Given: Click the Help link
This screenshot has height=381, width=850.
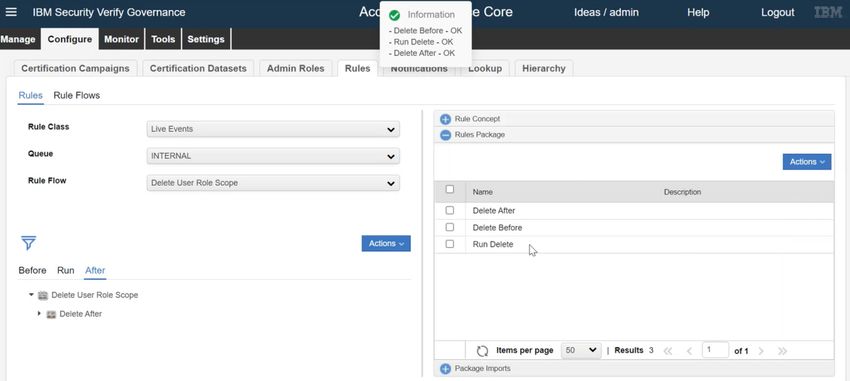Looking at the screenshot, I should tap(698, 12).
